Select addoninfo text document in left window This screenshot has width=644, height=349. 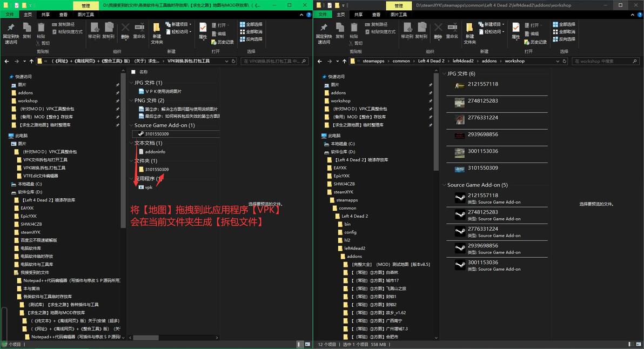(x=152, y=151)
